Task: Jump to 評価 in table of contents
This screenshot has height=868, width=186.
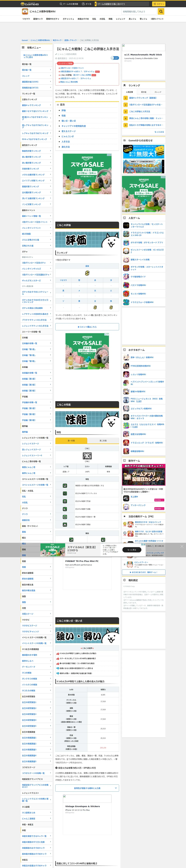Action: [x=63, y=110]
